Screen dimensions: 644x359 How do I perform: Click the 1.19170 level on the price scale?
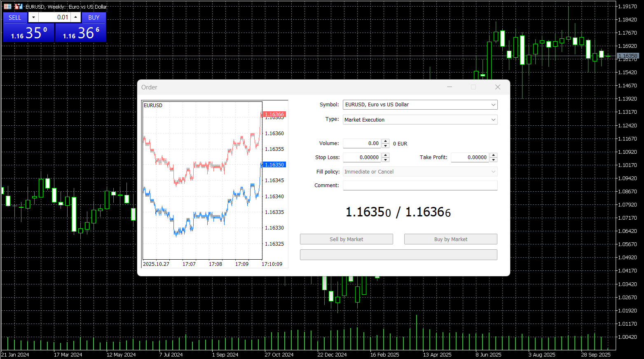coord(628,7)
